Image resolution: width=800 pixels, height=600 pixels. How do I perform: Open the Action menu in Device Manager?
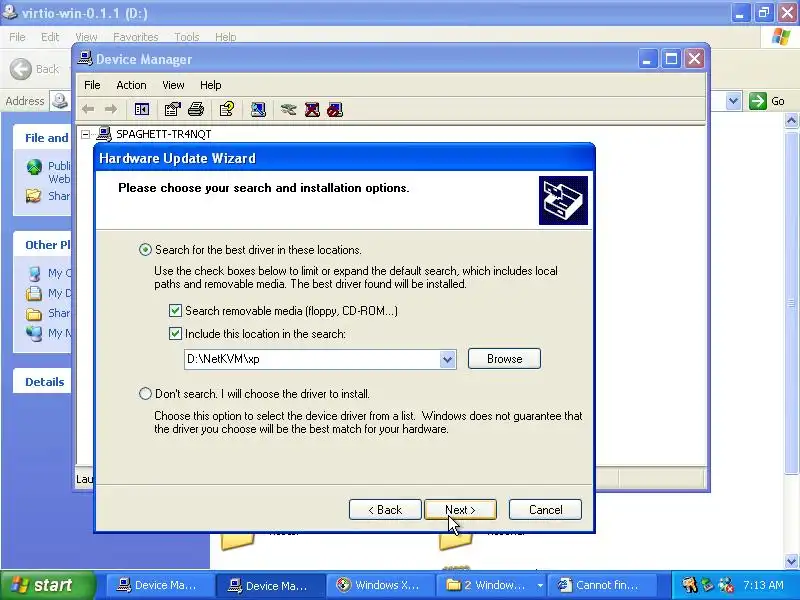point(131,85)
